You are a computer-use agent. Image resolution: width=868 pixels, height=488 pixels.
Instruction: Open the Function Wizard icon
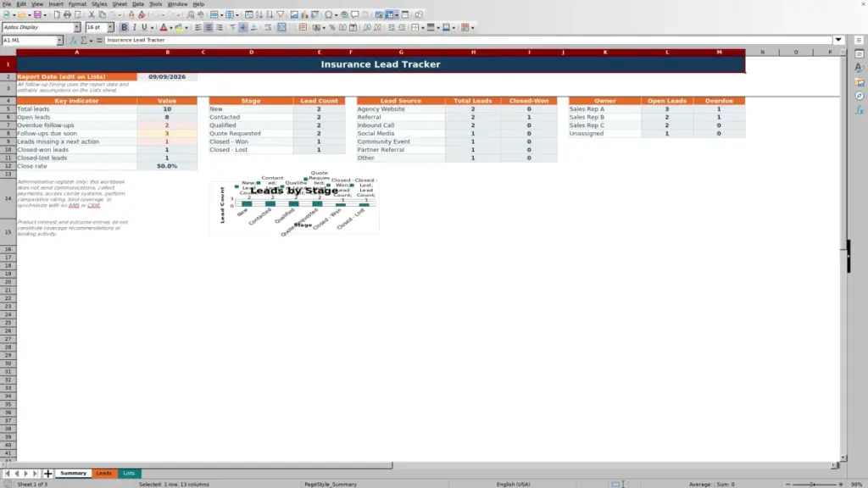[x=74, y=41]
